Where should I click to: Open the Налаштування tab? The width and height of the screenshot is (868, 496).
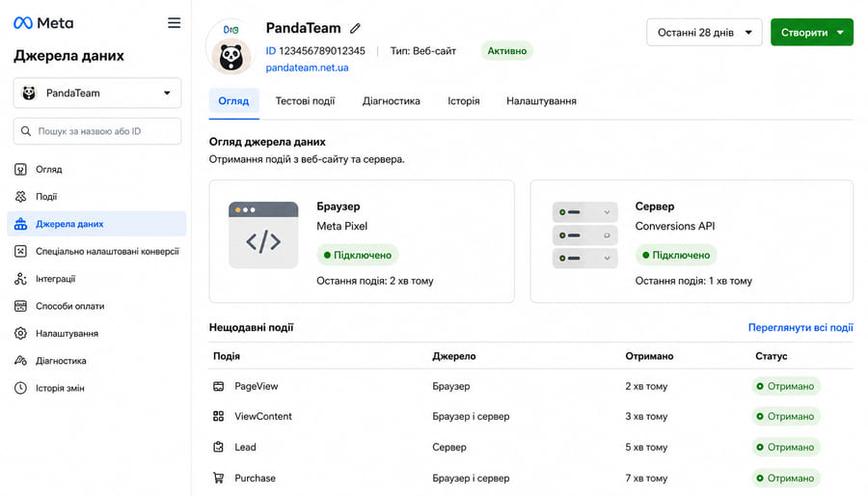(541, 101)
